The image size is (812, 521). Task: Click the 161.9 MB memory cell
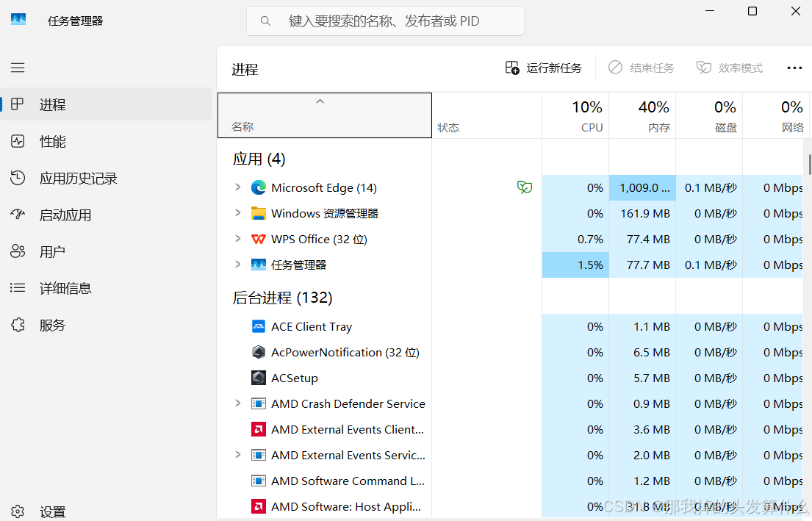[x=643, y=213]
